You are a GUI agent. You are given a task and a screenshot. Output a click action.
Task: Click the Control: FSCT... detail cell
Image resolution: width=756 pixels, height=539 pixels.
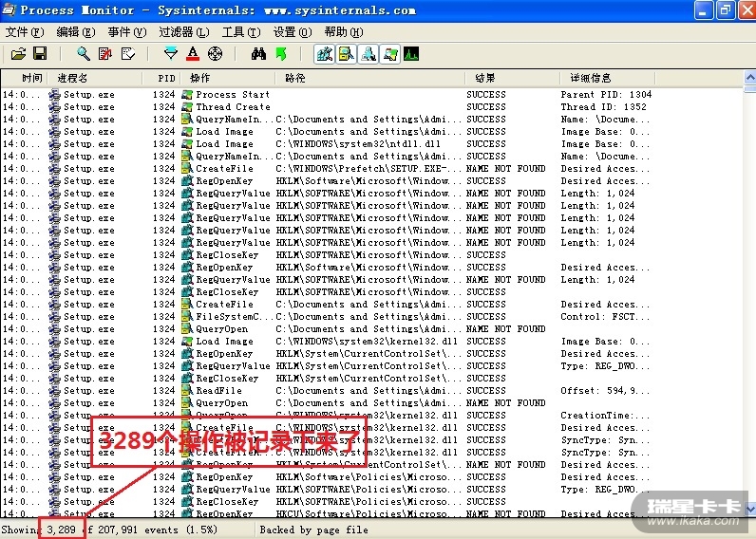[x=605, y=316]
